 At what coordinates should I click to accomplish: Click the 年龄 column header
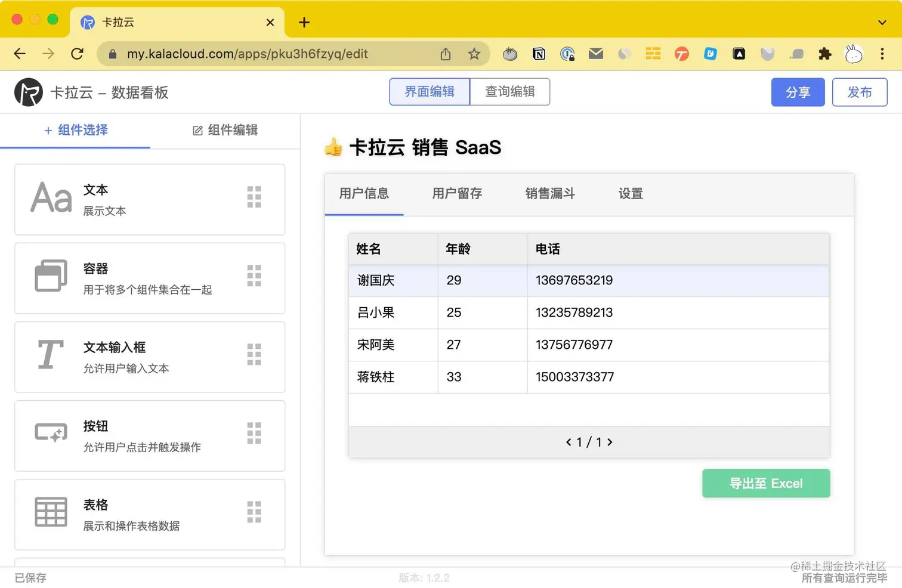(483, 249)
